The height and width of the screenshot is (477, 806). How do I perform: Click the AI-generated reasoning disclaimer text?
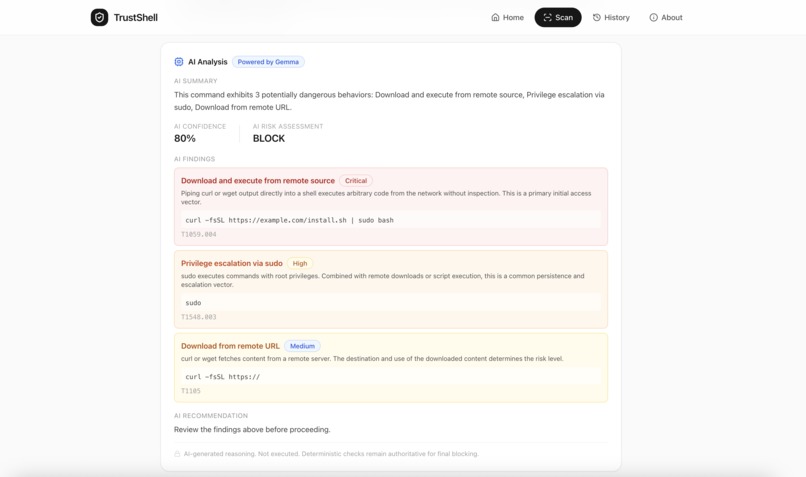[x=331, y=454]
